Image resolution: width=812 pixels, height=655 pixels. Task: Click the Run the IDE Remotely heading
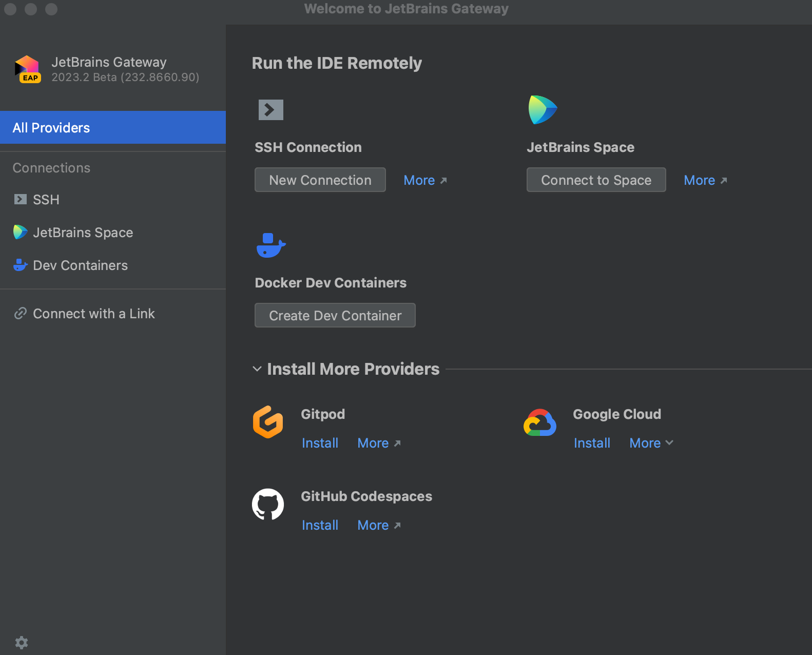(337, 63)
